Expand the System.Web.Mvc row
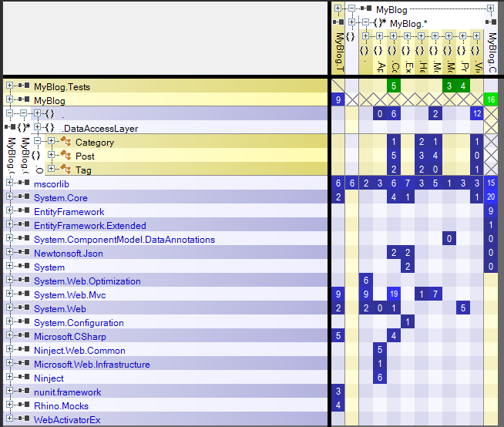Image resolution: width=504 pixels, height=427 pixels. (10, 294)
